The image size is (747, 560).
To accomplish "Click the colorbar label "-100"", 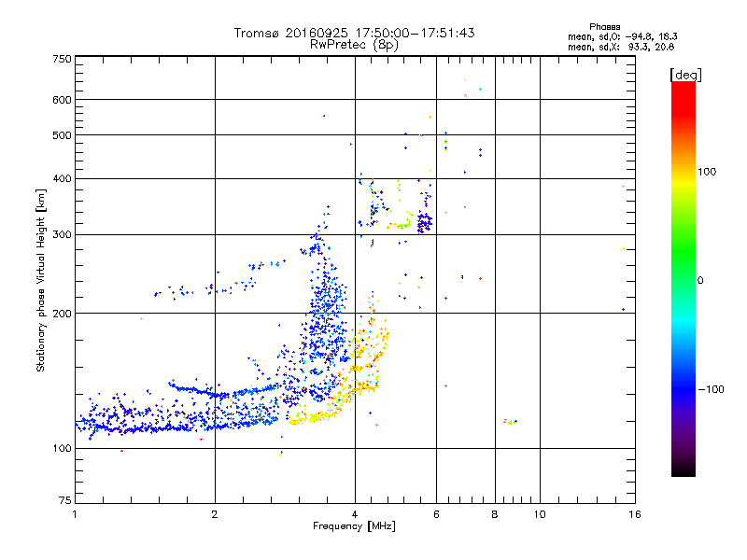I will click(711, 389).
